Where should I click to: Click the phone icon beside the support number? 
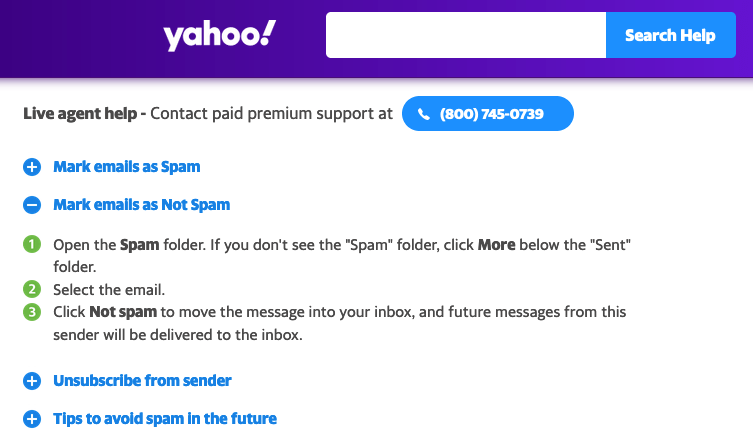pos(424,114)
